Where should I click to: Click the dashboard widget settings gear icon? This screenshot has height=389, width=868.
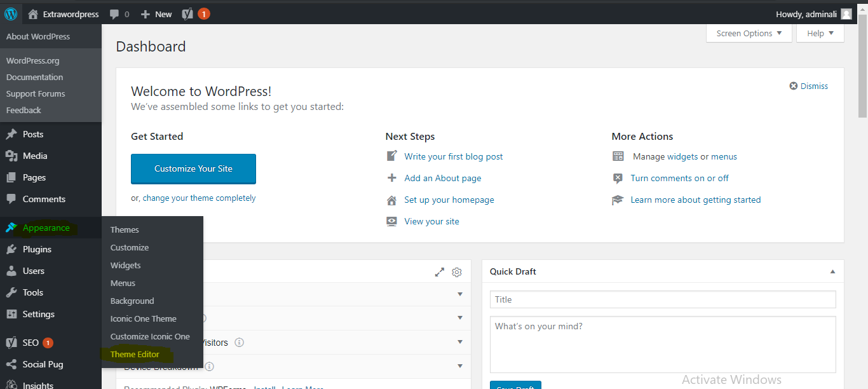[456, 272]
